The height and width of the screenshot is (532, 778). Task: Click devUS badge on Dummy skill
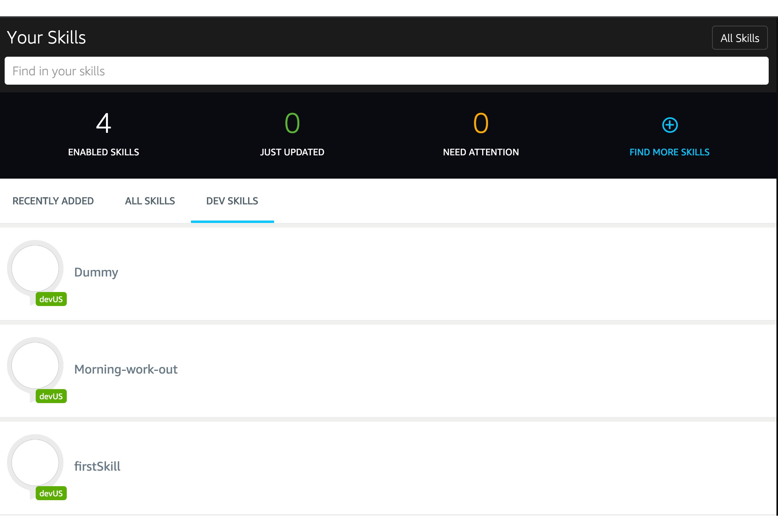tap(51, 299)
